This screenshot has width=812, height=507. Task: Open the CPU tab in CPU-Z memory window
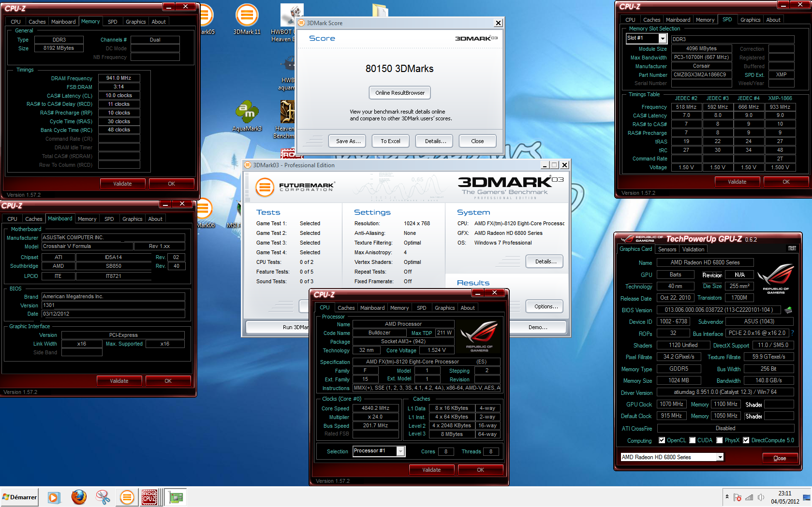coord(15,22)
